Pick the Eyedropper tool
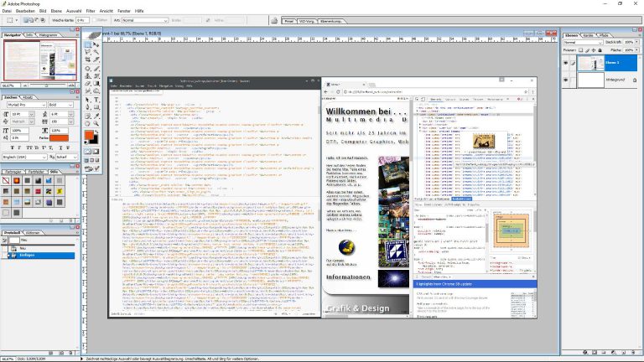The height and width of the screenshot is (362, 644). pos(96,115)
